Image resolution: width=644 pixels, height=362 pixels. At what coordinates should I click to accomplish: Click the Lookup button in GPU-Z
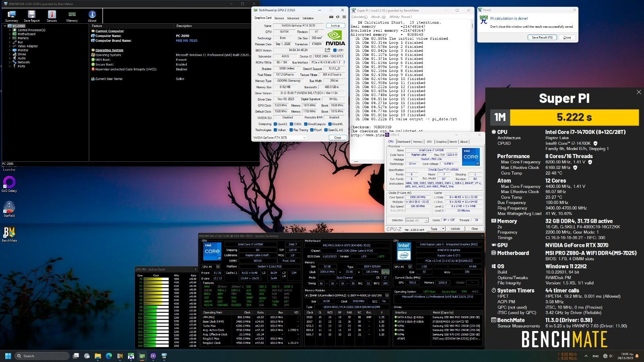[x=335, y=25]
